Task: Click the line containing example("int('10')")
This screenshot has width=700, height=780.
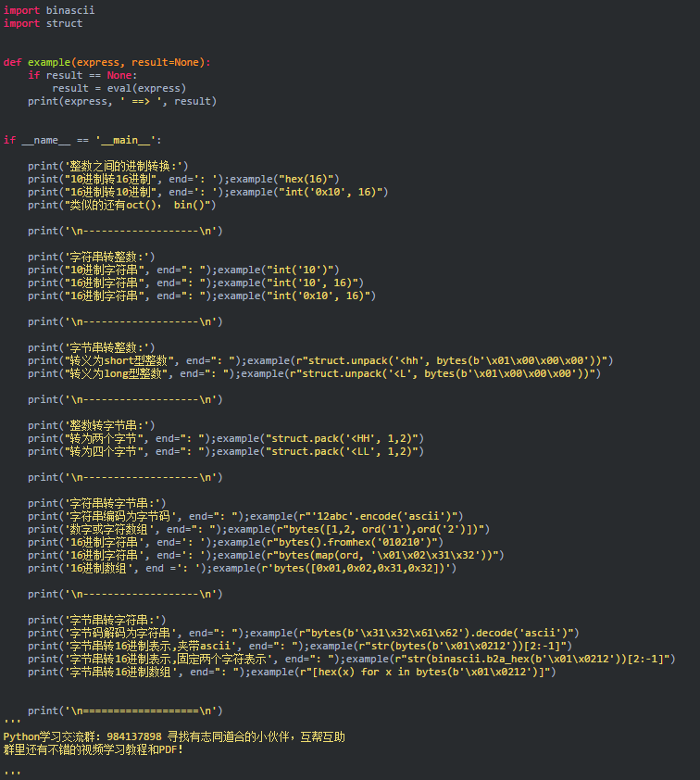Action: (x=183, y=270)
